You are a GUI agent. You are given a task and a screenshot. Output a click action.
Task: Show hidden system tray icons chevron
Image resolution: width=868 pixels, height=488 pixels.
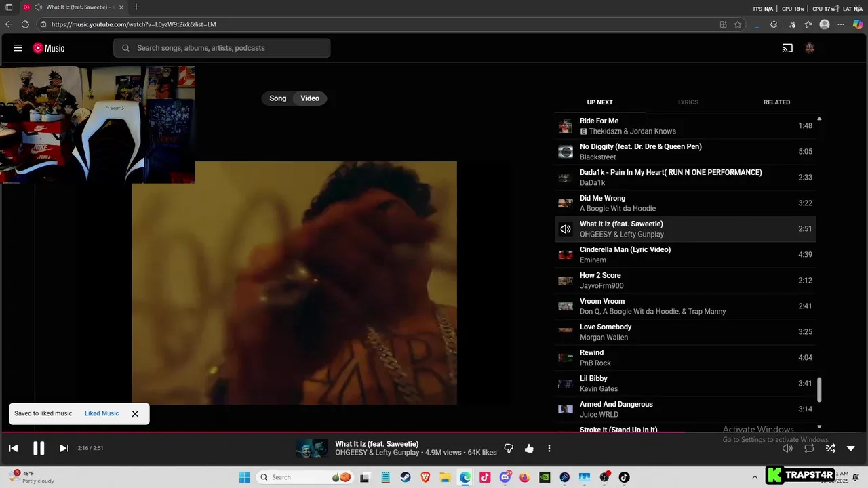tap(755, 477)
